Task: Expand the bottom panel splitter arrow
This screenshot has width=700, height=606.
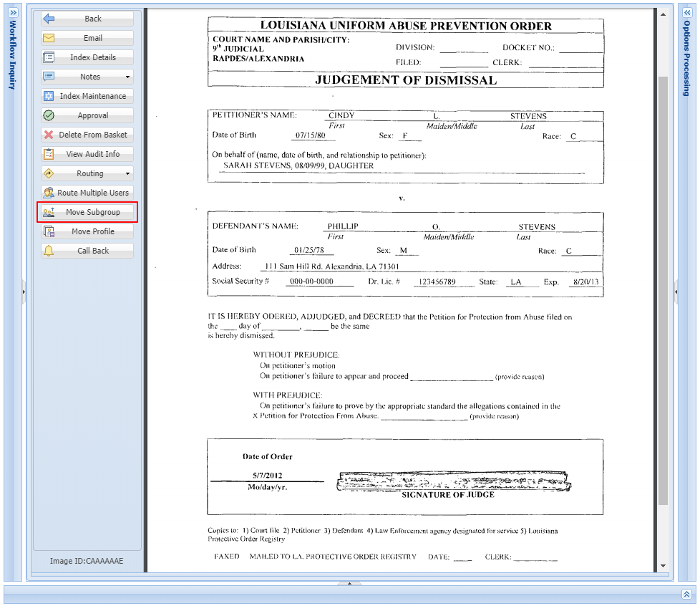Action: [349, 583]
